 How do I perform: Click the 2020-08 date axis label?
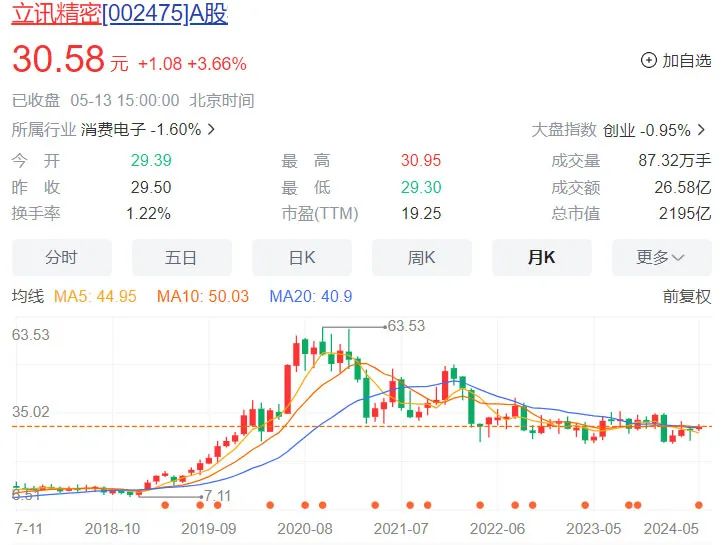click(305, 528)
